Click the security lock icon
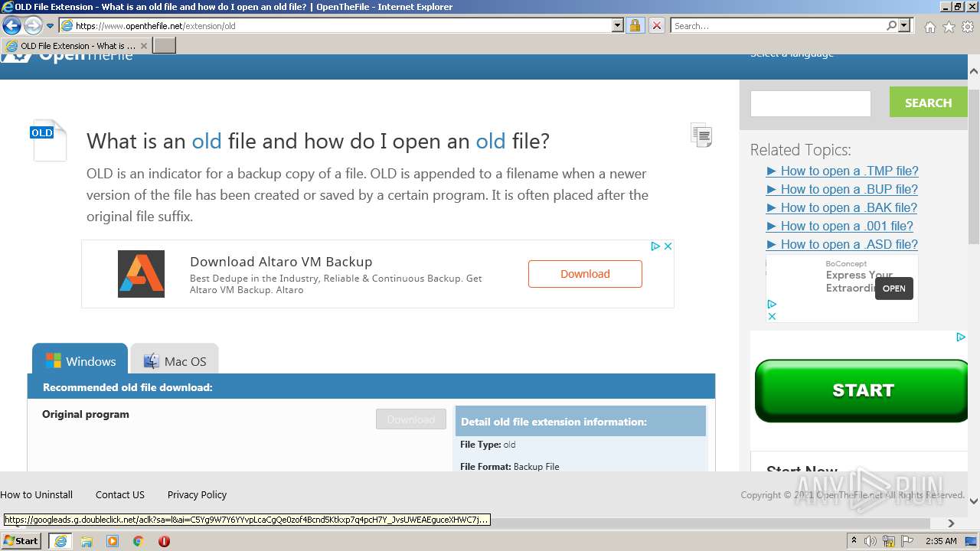Image resolution: width=980 pixels, height=551 pixels. 635,25
